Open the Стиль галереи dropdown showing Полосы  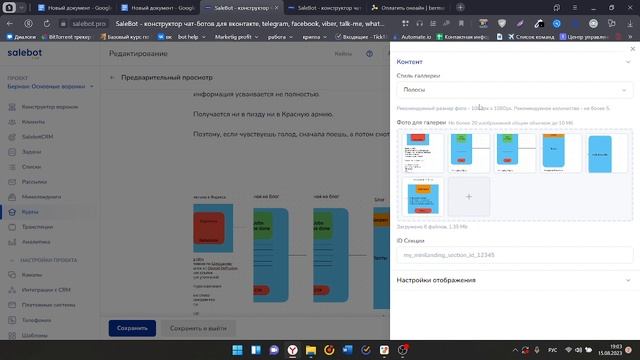(515, 90)
